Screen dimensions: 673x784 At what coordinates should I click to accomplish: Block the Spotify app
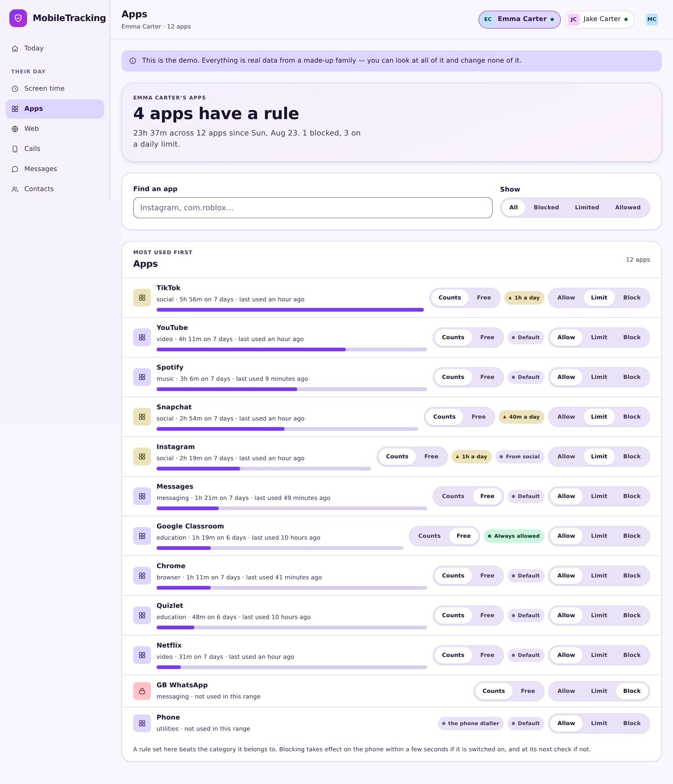pos(632,377)
